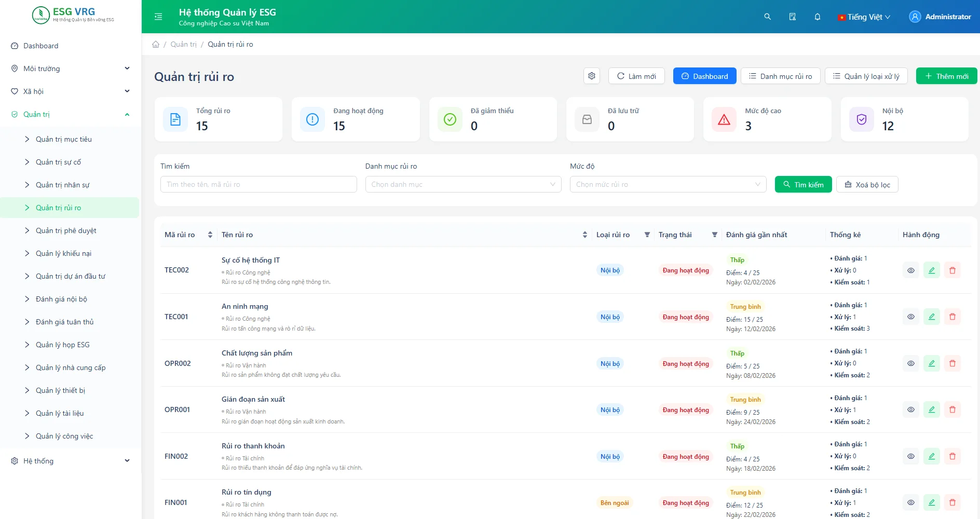Sort the table by Mã rủi ro
980x519 pixels.
tap(210, 235)
